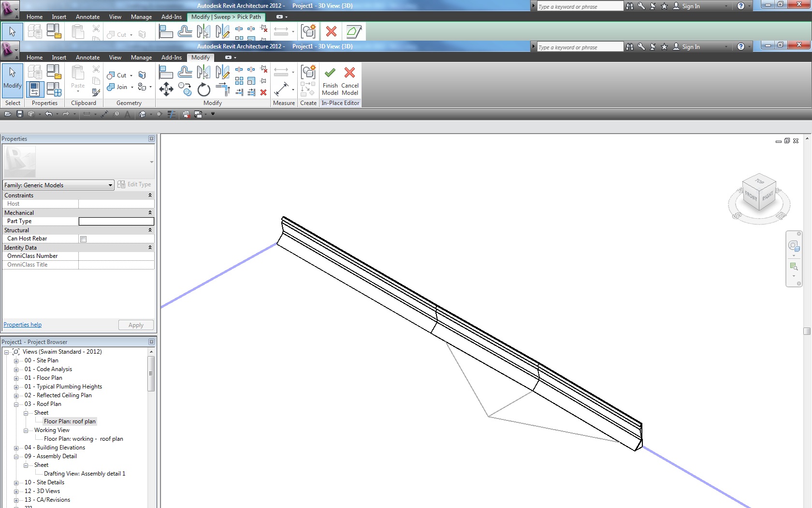Select the Trim/Extend Multiple Elements tool

click(251, 92)
